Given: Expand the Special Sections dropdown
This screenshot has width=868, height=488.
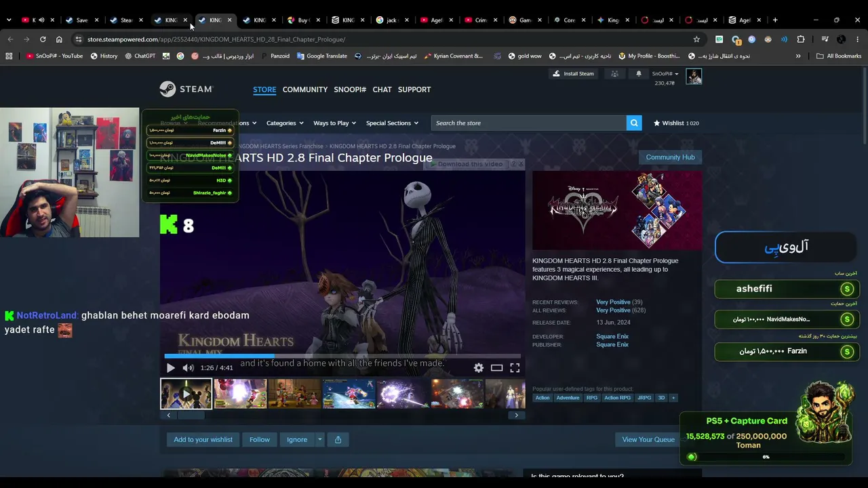Looking at the screenshot, I should point(392,123).
